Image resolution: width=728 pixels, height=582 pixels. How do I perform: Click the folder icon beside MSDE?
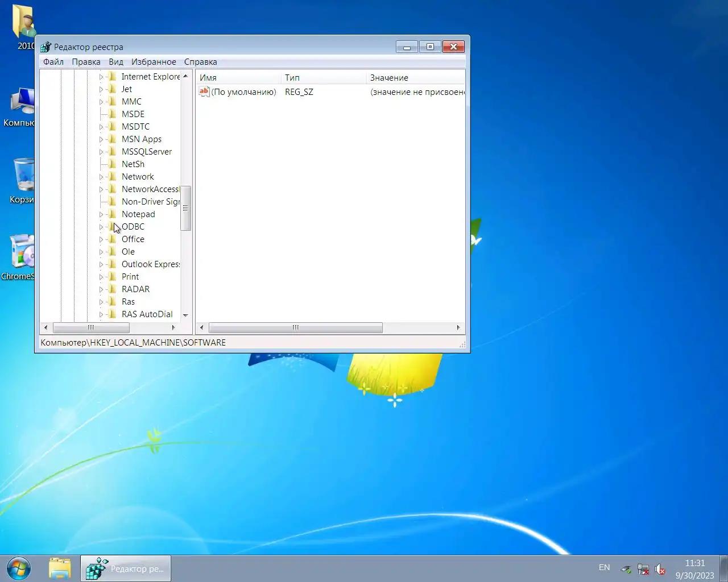[113, 114]
